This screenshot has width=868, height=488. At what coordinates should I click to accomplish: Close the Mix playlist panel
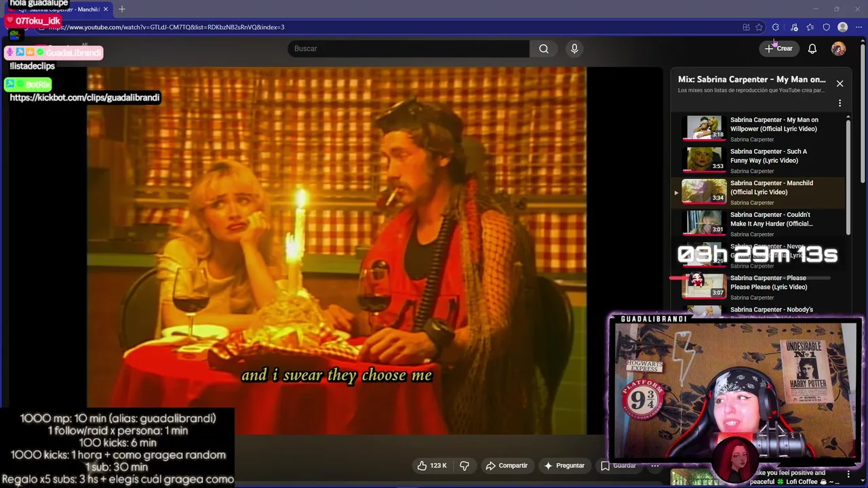pos(840,83)
